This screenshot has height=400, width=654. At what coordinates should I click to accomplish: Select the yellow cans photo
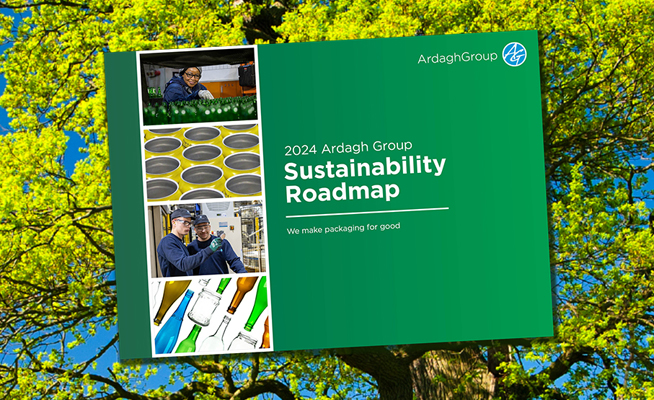point(203,163)
